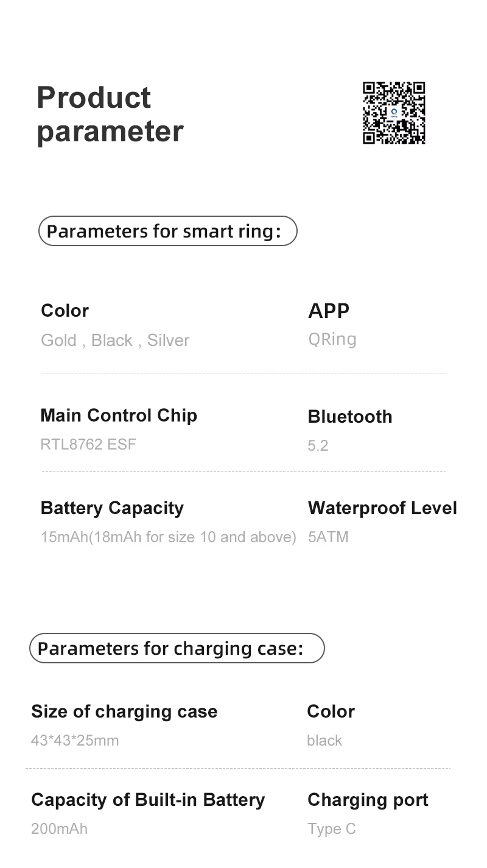
Task: Click the Bluetooth heading
Action: (x=350, y=417)
